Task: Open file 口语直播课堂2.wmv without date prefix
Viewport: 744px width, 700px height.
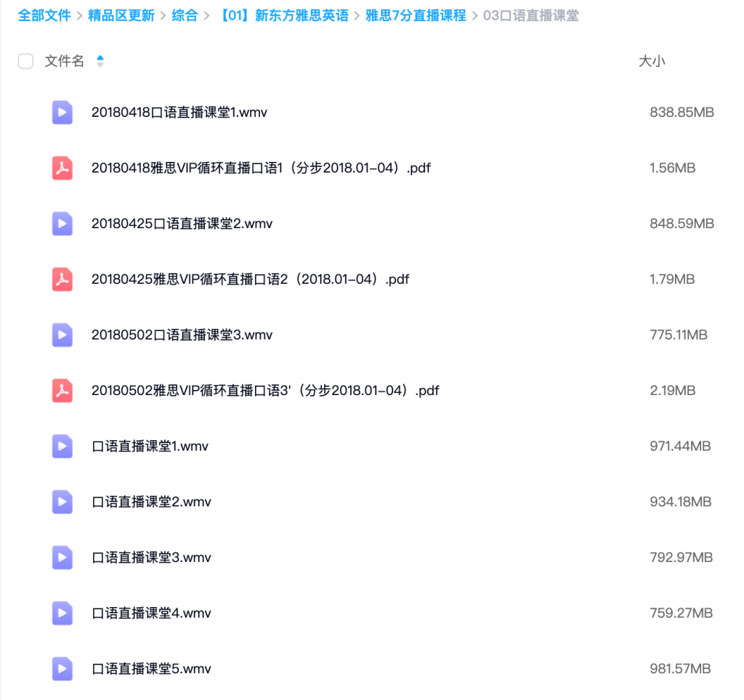Action: (151, 502)
